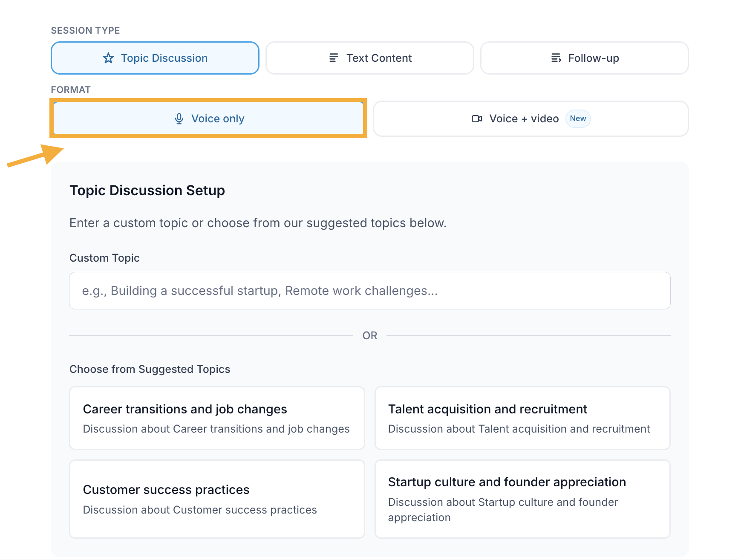Pick Talent acquisition and recruitment topic
This screenshot has width=738, height=560.
pyautogui.click(x=522, y=418)
